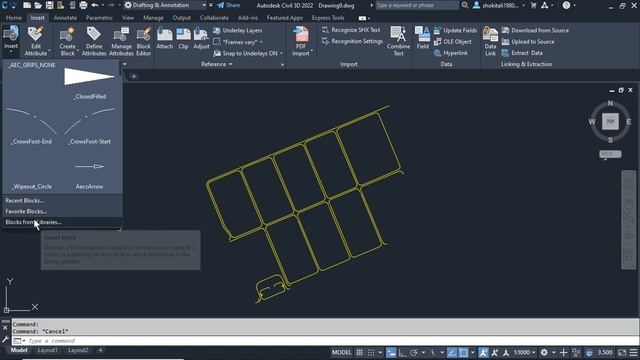Open the Express Tools tab
This screenshot has width=640, height=360.
(x=328, y=18)
